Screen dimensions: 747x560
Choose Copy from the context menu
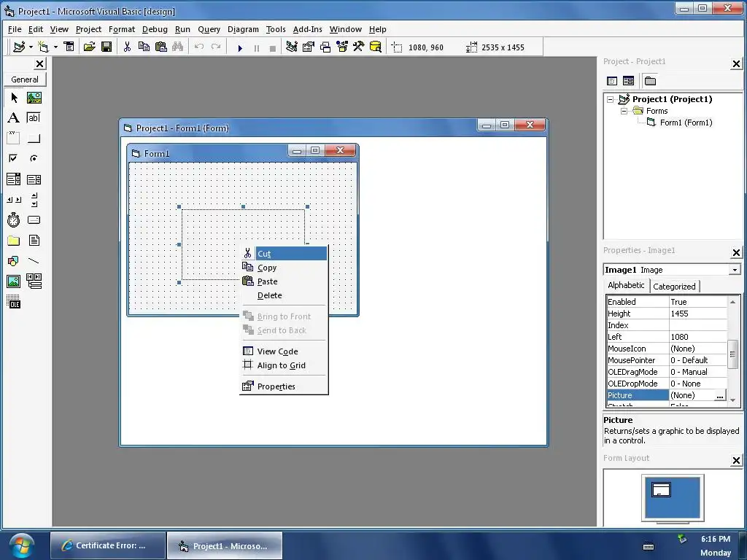point(285,268)
